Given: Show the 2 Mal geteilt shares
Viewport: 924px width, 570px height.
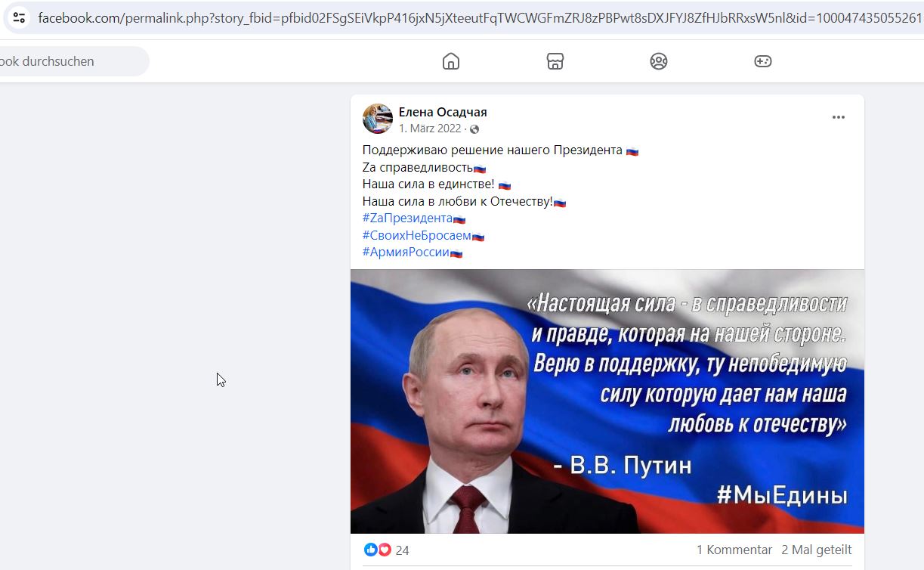Looking at the screenshot, I should pyautogui.click(x=817, y=550).
